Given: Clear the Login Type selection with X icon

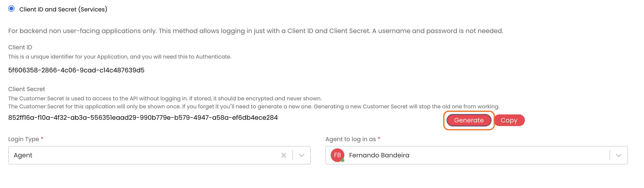Looking at the screenshot, I should click(283, 155).
